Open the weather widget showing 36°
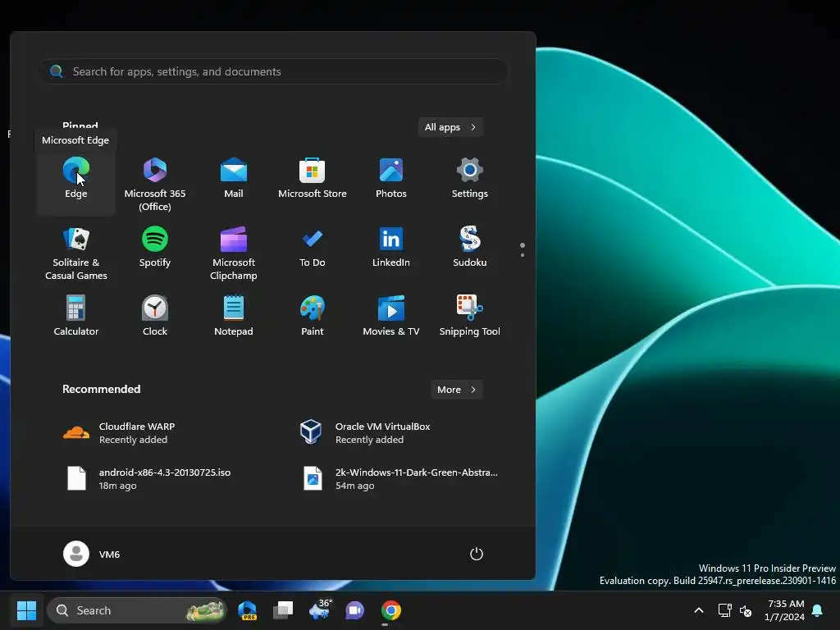 (320, 610)
